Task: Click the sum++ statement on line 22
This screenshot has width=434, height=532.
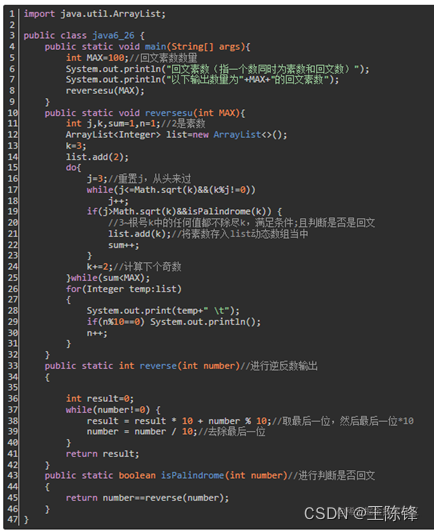Action: coord(124,245)
